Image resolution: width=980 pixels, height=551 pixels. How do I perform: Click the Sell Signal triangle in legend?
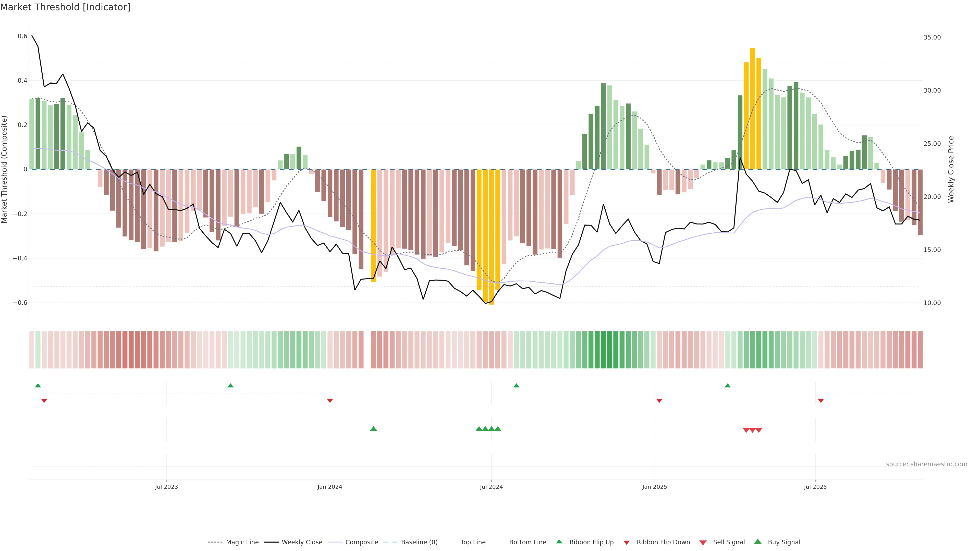point(703,542)
